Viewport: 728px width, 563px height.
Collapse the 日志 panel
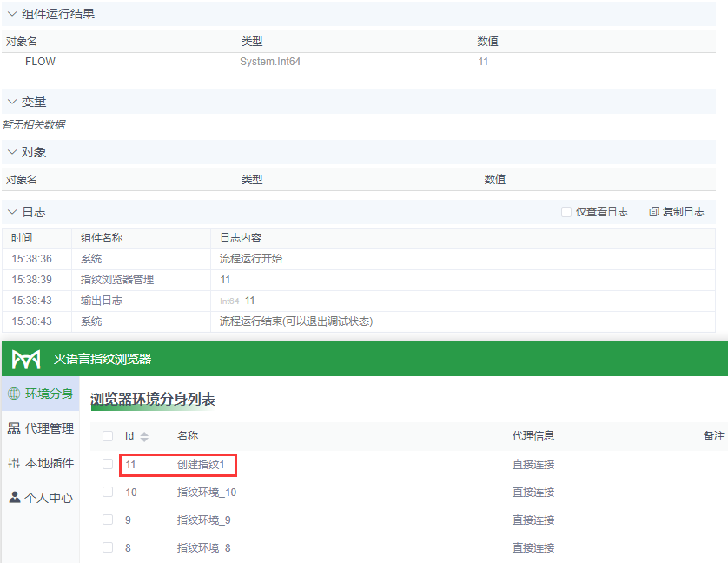click(x=10, y=211)
